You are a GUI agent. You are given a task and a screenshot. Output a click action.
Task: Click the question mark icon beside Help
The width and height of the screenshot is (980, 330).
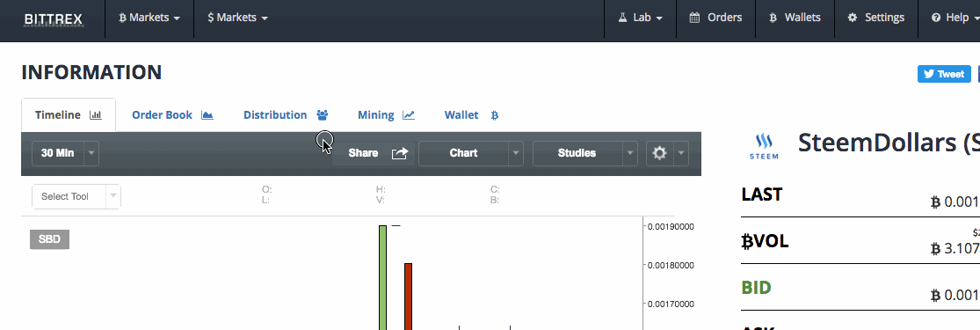coord(936,18)
